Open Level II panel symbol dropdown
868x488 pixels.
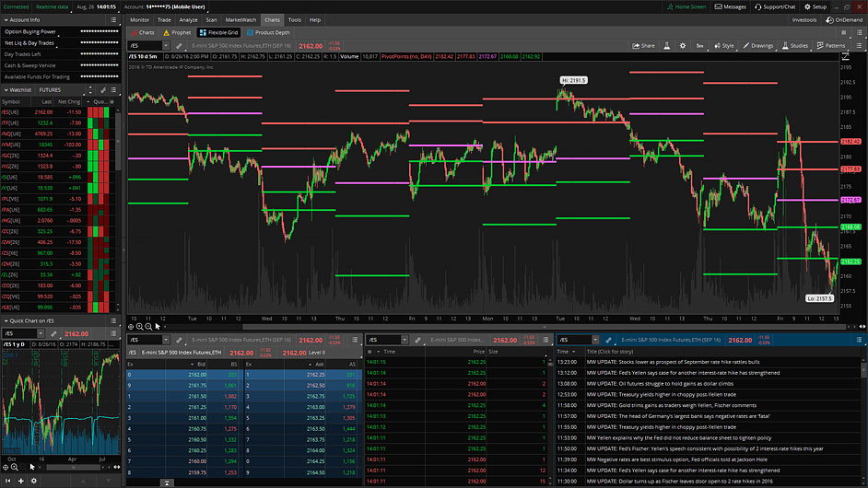click(166, 340)
